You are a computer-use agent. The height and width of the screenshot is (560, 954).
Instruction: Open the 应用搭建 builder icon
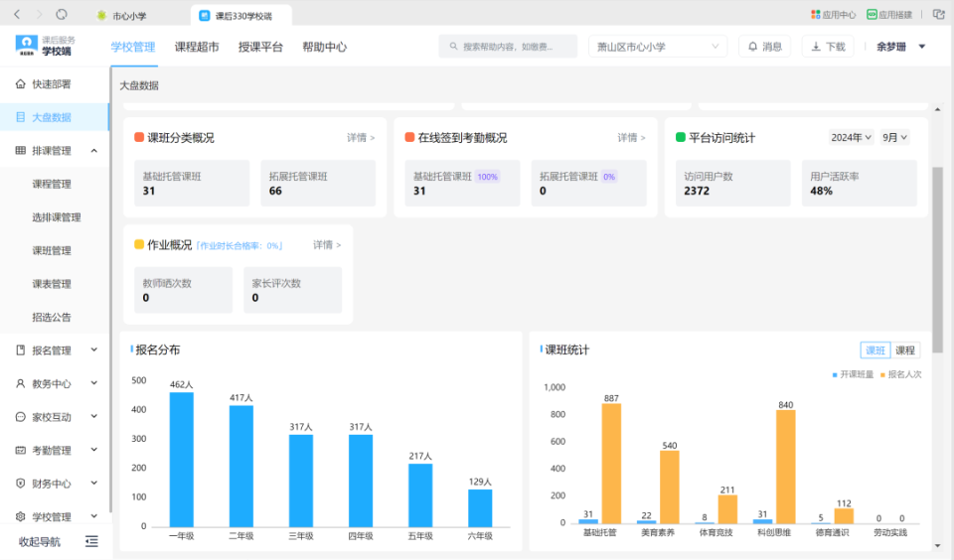click(x=872, y=14)
